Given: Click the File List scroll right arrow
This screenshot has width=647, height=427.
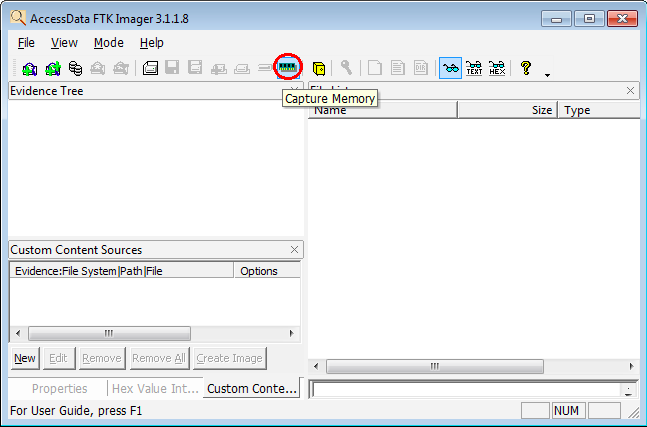Looking at the screenshot, I should [x=631, y=366].
